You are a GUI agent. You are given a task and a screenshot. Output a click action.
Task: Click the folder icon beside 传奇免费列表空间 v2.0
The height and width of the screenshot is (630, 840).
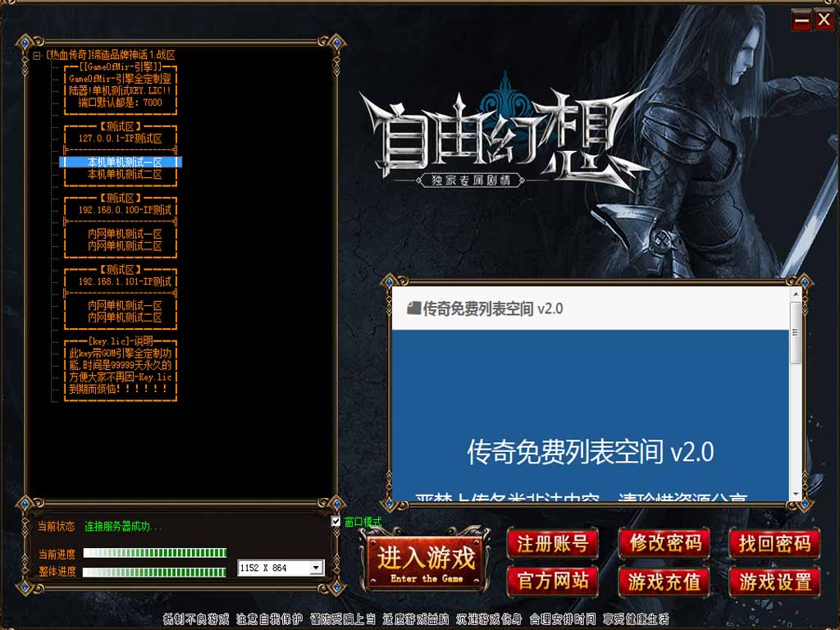(413, 308)
